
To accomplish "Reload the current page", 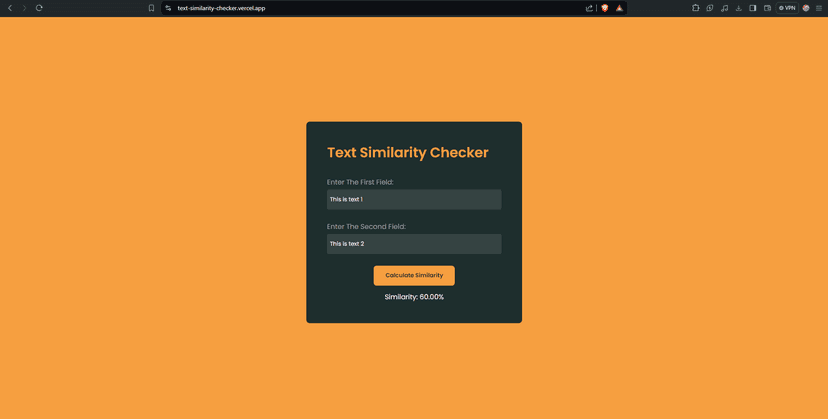I will tap(39, 8).
